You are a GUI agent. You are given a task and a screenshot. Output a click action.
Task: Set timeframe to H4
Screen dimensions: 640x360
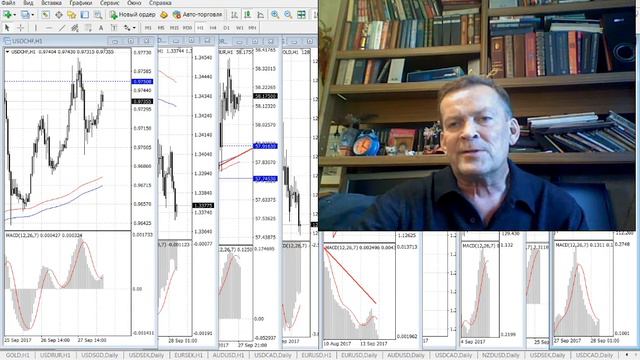(213, 28)
